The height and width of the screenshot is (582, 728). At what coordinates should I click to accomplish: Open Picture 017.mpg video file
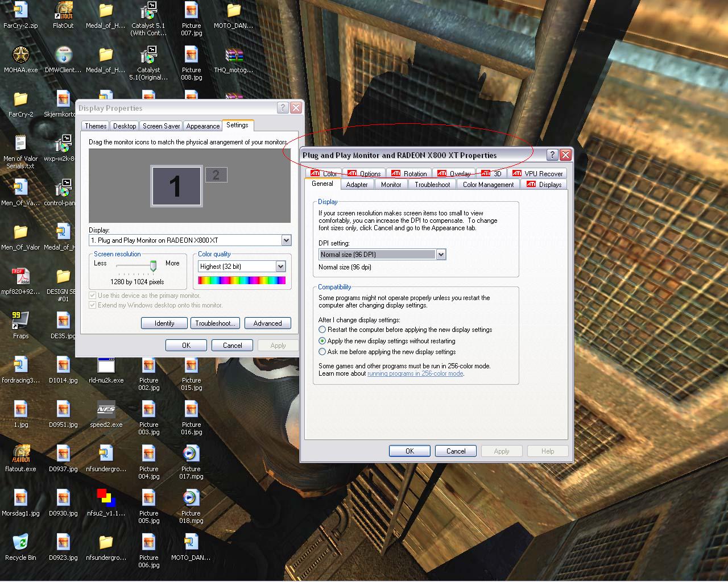click(191, 463)
